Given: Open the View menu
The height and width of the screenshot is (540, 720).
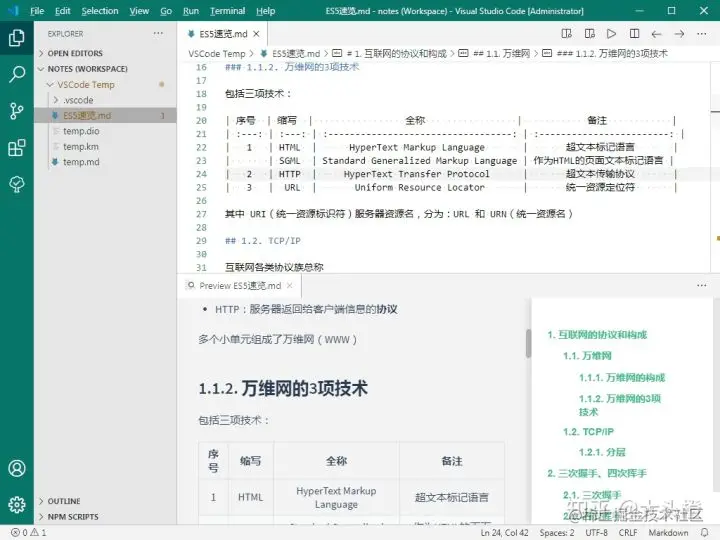Looking at the screenshot, I should coord(139,11).
